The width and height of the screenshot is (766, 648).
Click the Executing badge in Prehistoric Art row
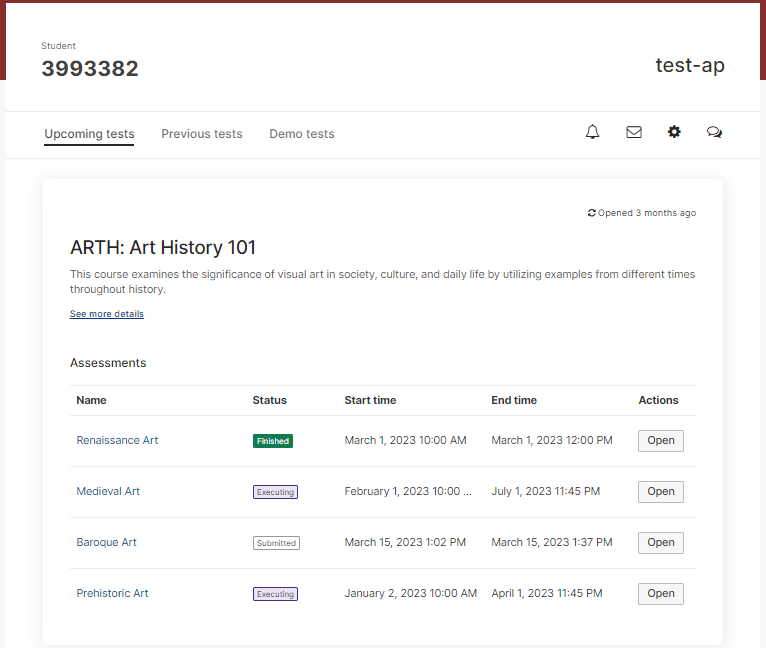[x=275, y=594]
